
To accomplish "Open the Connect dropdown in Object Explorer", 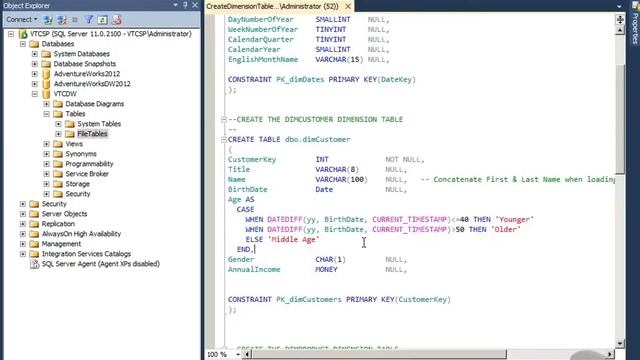I will (22, 20).
